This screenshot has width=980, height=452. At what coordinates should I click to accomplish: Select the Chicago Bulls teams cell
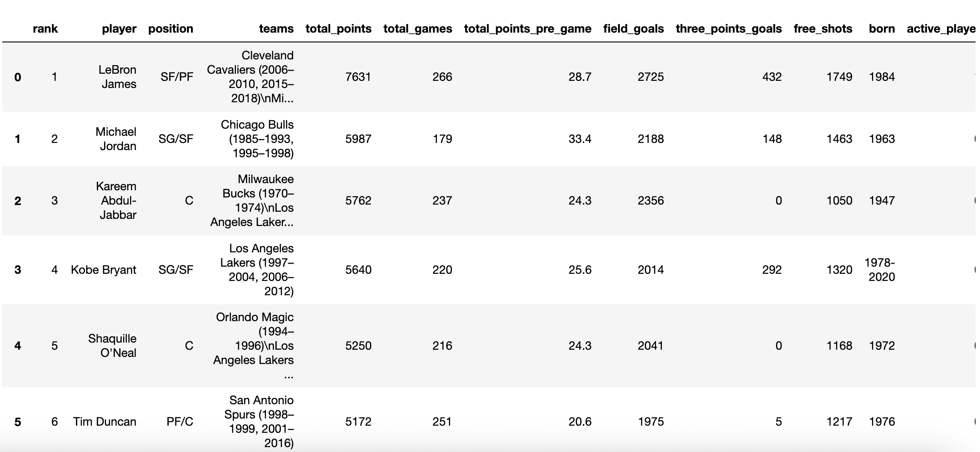[257, 139]
